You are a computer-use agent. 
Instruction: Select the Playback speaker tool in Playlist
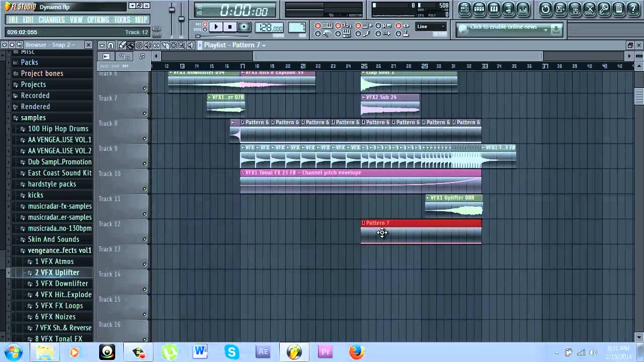point(191,46)
